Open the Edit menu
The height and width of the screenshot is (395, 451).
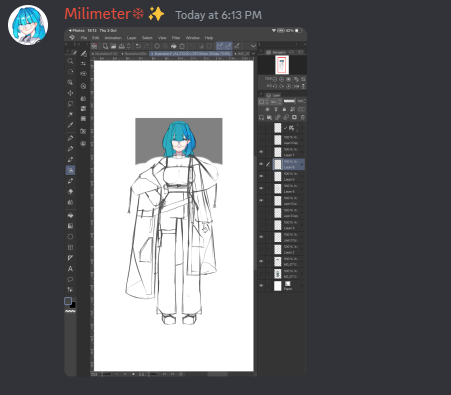(96, 38)
